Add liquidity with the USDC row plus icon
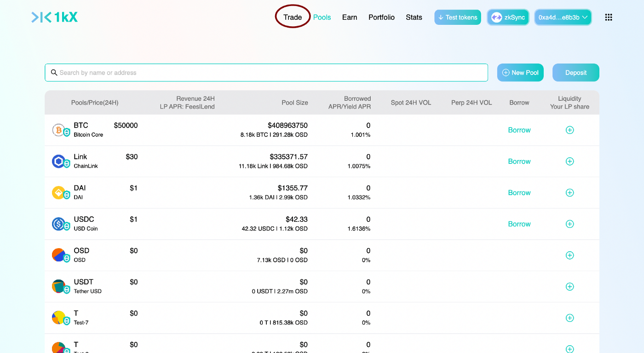 pos(569,224)
